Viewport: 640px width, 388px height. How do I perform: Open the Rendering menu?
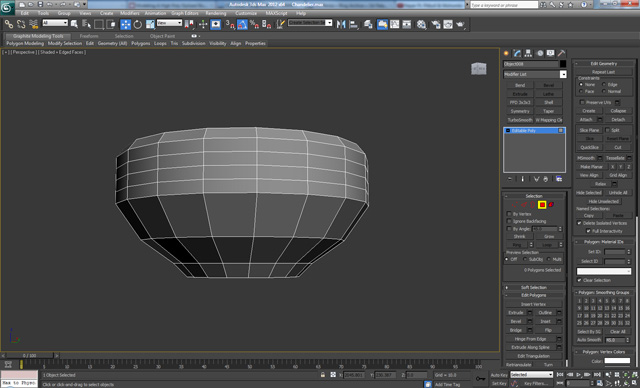216,13
